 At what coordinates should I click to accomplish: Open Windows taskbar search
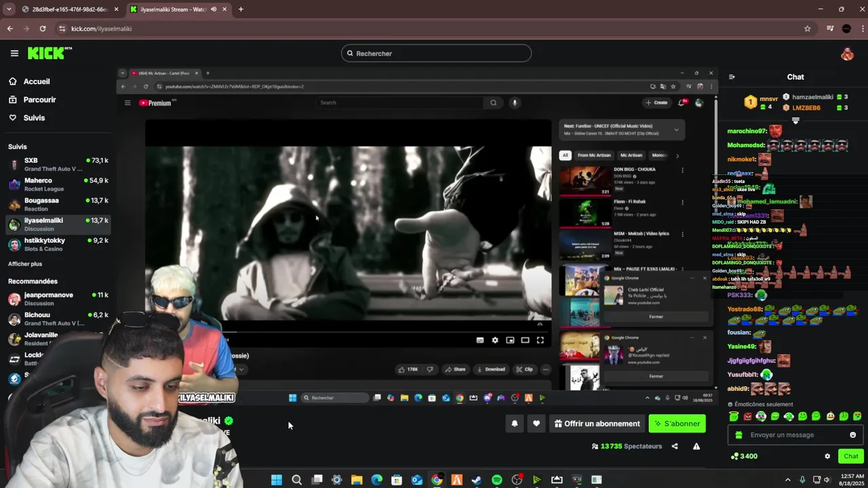[x=296, y=480]
